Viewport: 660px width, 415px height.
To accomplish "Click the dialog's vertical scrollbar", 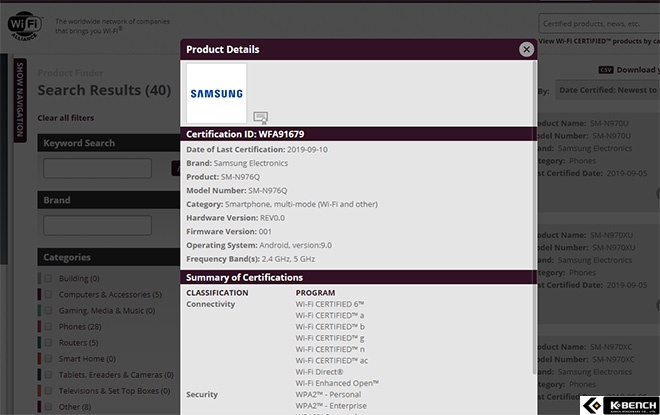I will tap(535, 217).
